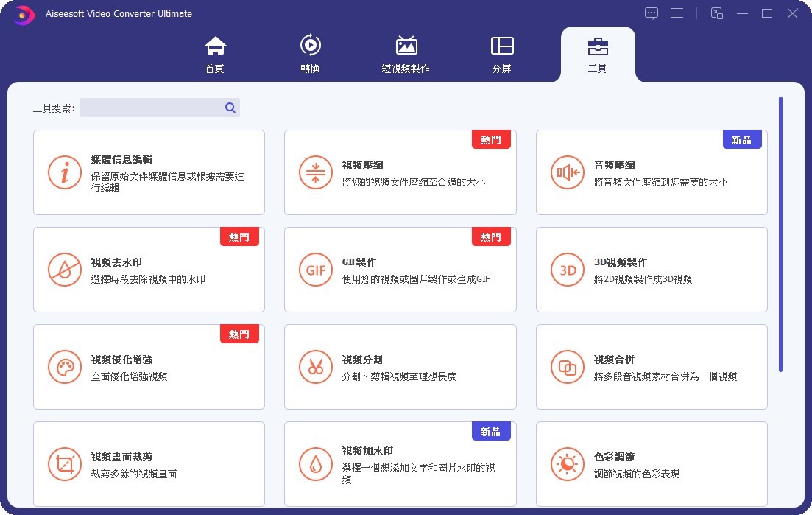Open the 短視頻製作 tab

pos(406,55)
